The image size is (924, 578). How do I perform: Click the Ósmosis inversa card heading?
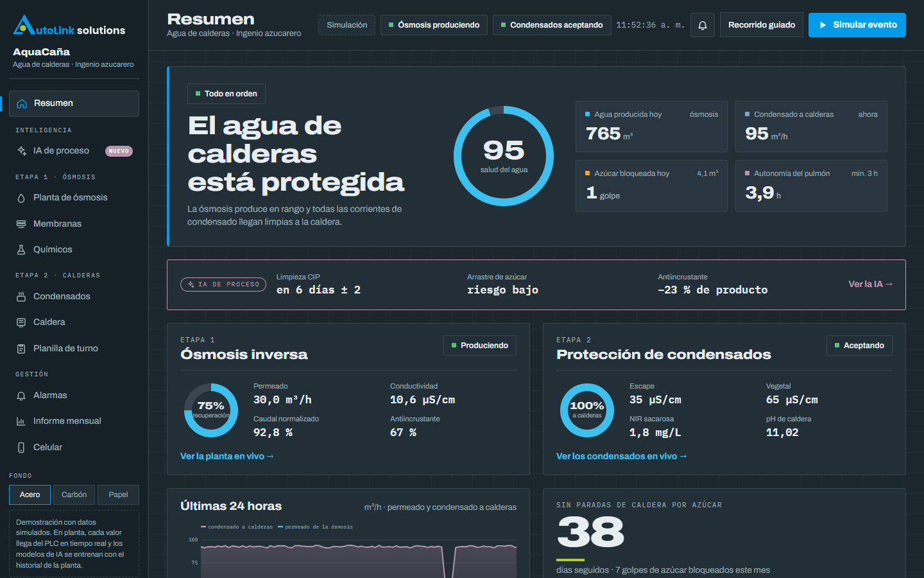click(x=244, y=355)
